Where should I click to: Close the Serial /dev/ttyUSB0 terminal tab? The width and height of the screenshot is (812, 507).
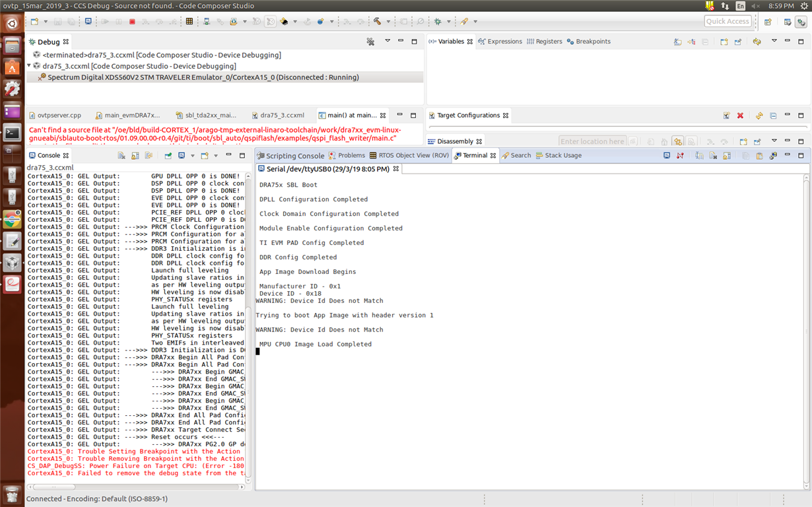pos(396,169)
